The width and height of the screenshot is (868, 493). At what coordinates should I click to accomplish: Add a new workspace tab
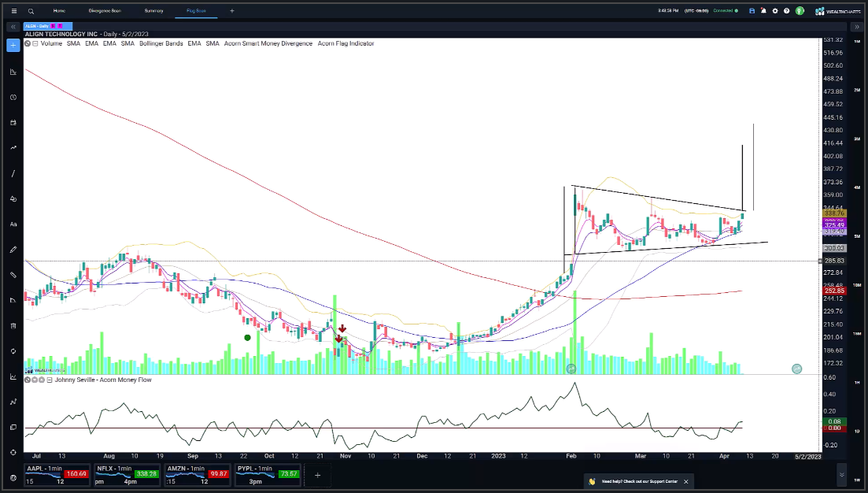[232, 10]
